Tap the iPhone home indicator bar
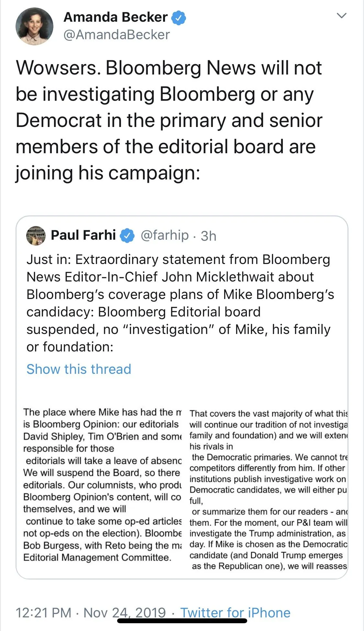 [x=182, y=621]
